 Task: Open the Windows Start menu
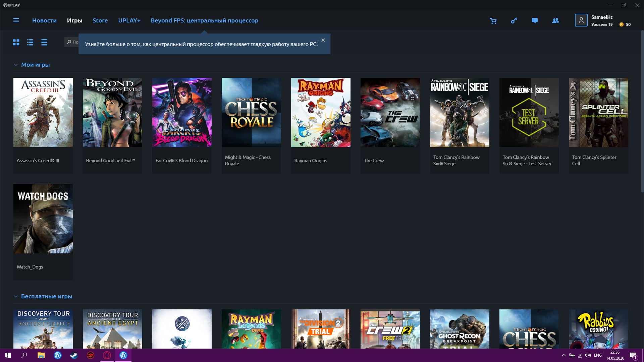pyautogui.click(x=8, y=355)
